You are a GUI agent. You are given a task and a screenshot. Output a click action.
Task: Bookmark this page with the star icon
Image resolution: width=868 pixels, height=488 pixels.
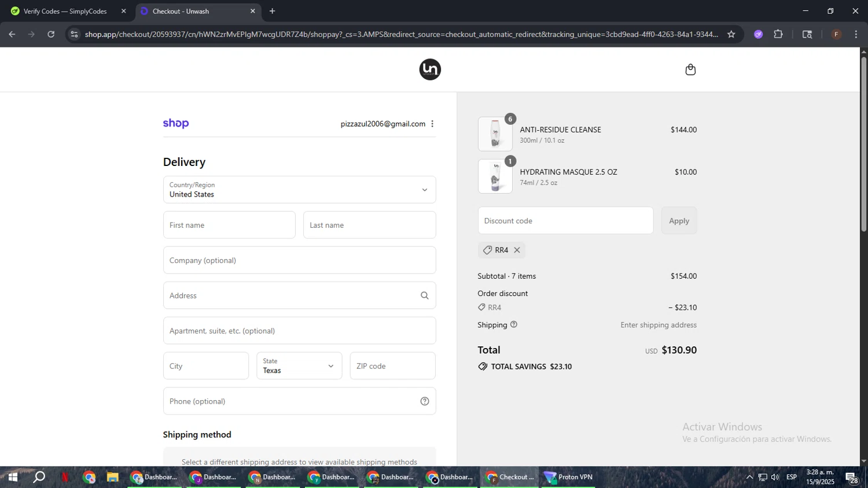coord(731,34)
